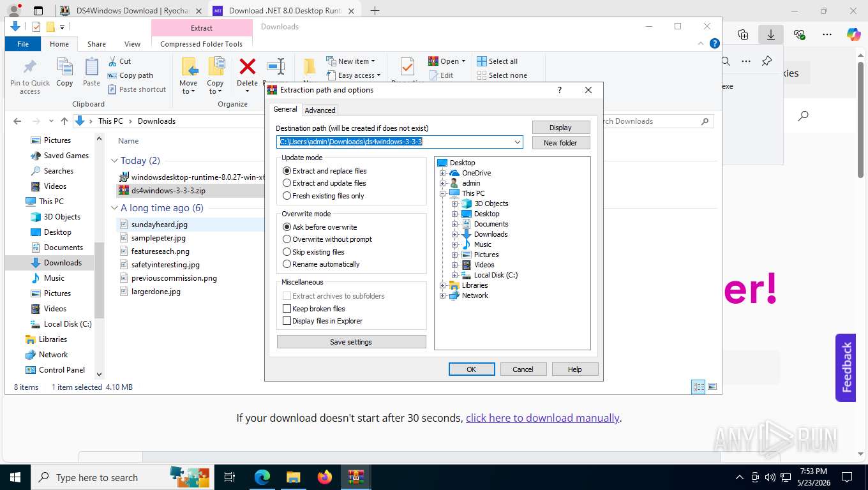
Task: Open Firefox from taskbar
Action: 325,477
